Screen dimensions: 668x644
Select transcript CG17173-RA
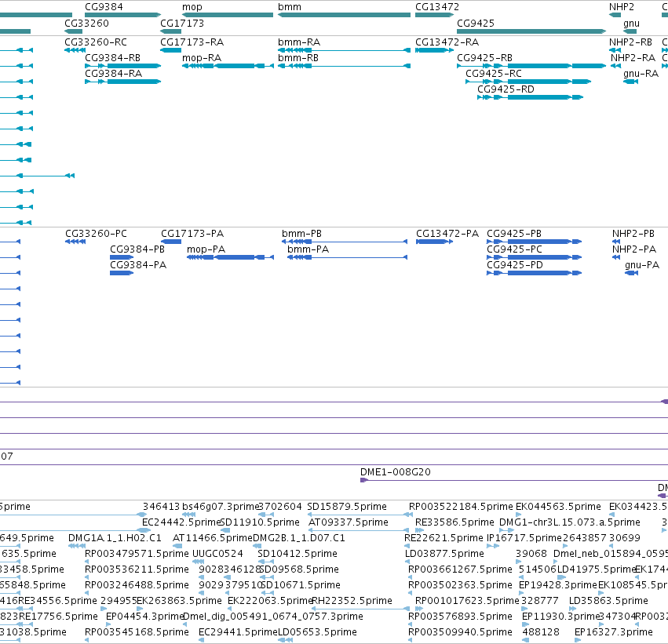pos(170,50)
